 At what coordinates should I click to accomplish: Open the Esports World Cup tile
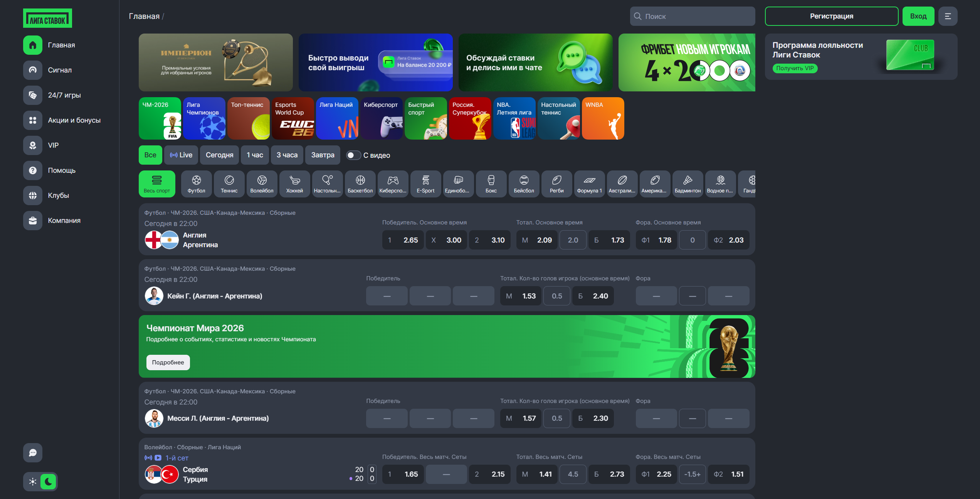pyautogui.click(x=293, y=118)
